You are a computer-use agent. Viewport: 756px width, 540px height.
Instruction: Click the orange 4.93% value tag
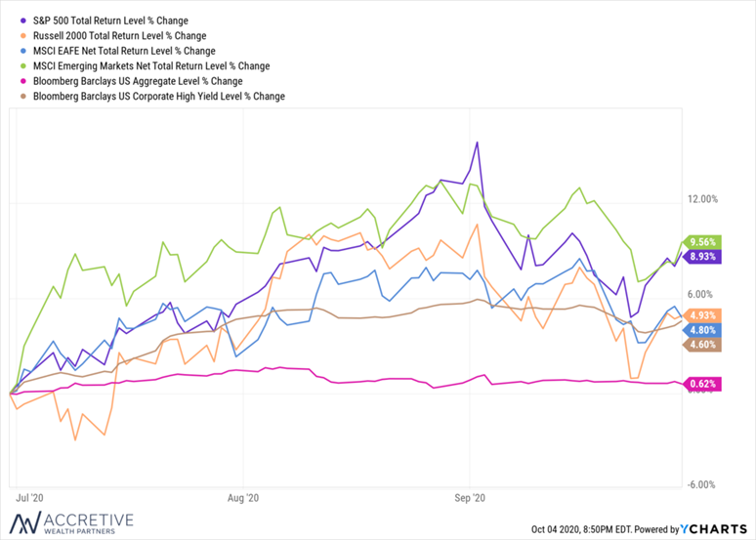(705, 315)
